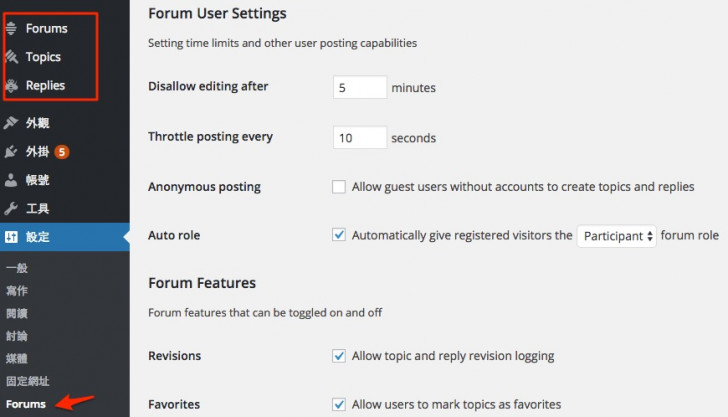Viewport: 728px width, 417px height.
Task: Disable topic and reply revision logging
Action: (x=339, y=356)
